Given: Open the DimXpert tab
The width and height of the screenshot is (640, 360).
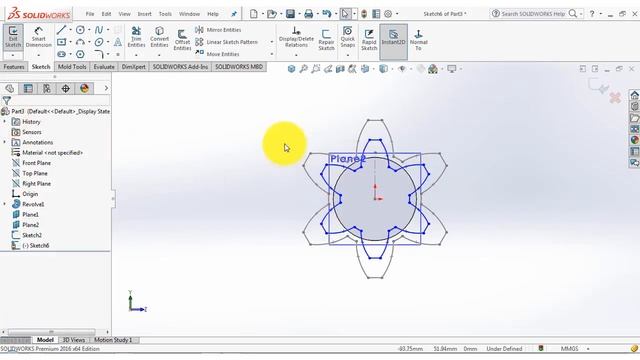Looking at the screenshot, I should [133, 67].
